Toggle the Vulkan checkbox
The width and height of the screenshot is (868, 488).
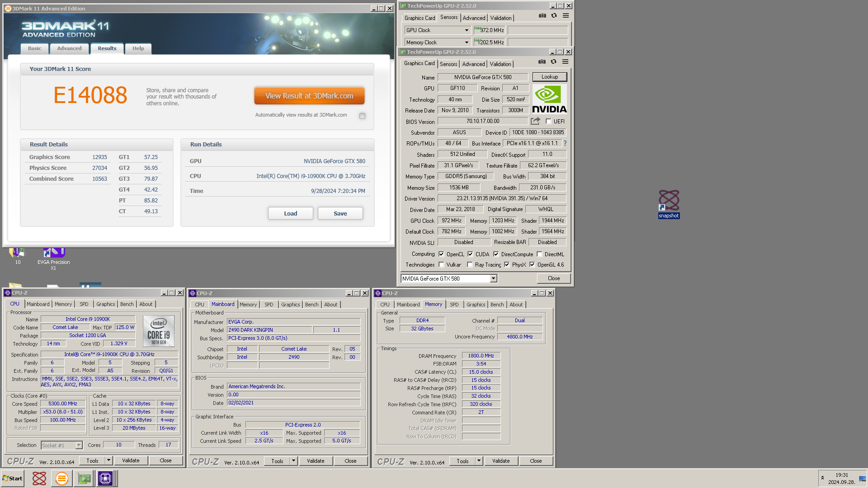pyautogui.click(x=441, y=265)
